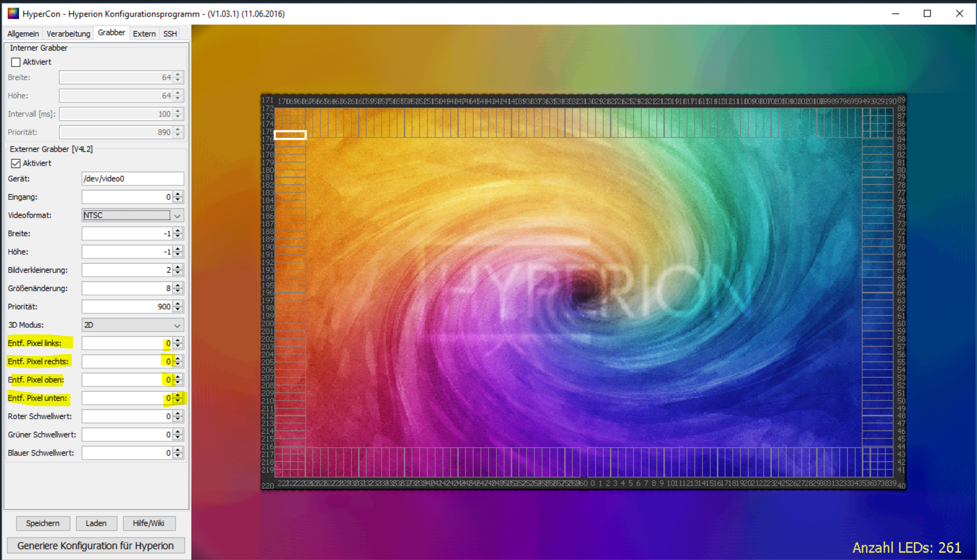Decrease Bildverkleinerung value with down arrow
Viewport: 977px width, 560px height.
click(178, 272)
